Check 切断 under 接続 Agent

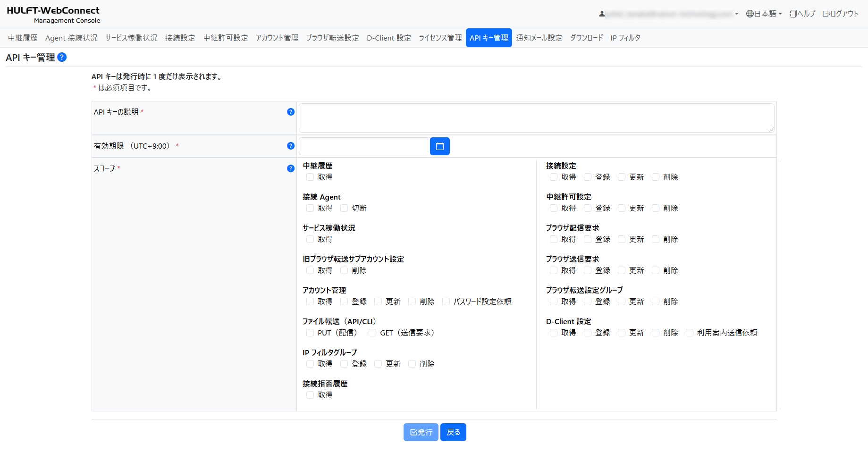(x=344, y=208)
